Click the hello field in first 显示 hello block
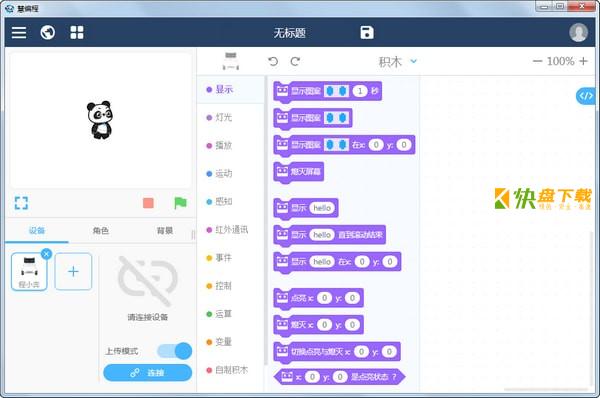 click(x=322, y=208)
